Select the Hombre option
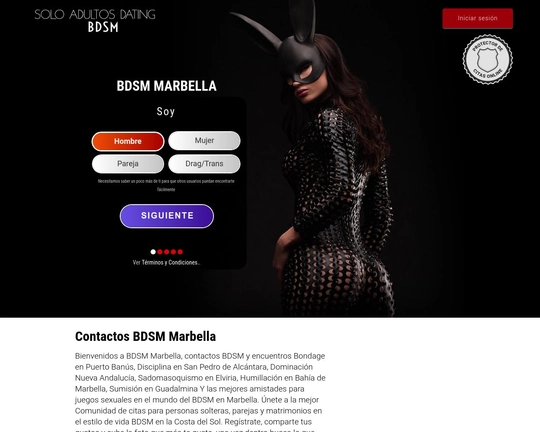540x432 pixels. pos(128,141)
